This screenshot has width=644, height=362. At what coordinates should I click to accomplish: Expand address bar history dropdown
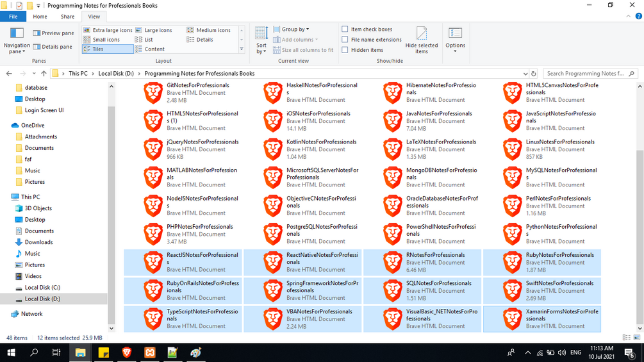click(x=525, y=74)
